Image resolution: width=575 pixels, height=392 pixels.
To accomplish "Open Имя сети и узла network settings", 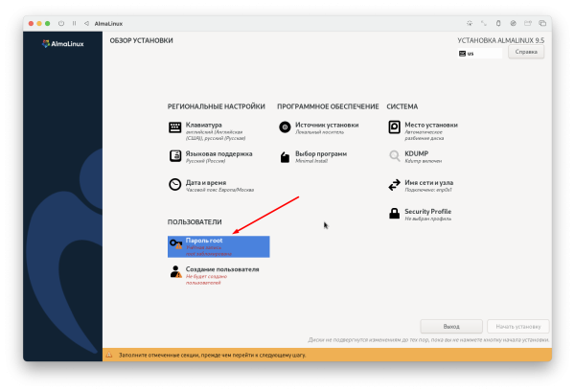I will (421, 185).
